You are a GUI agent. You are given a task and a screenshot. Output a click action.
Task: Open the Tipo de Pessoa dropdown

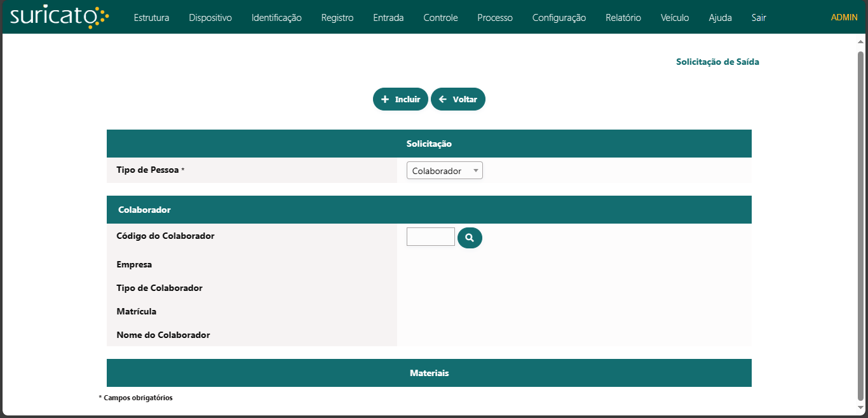[444, 171]
